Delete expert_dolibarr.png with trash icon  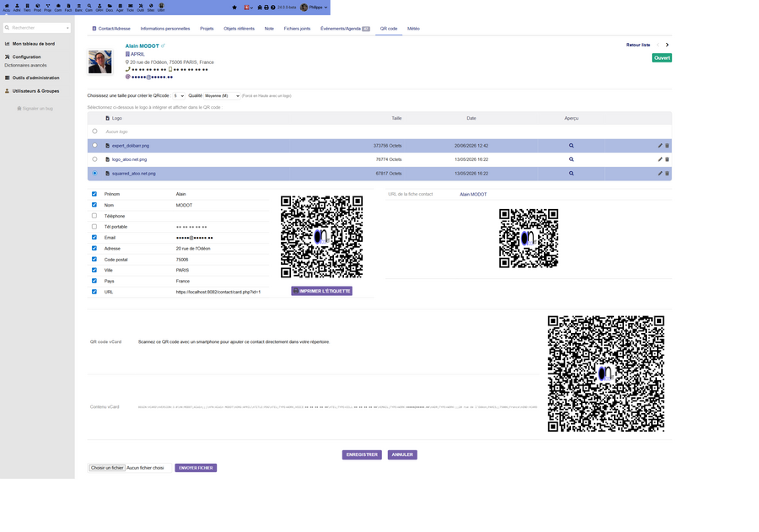coord(667,146)
